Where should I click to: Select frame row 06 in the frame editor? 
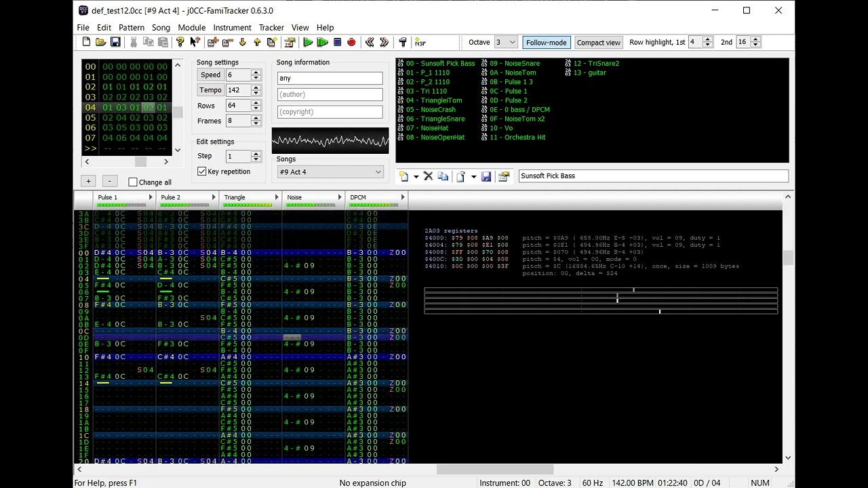pos(126,127)
